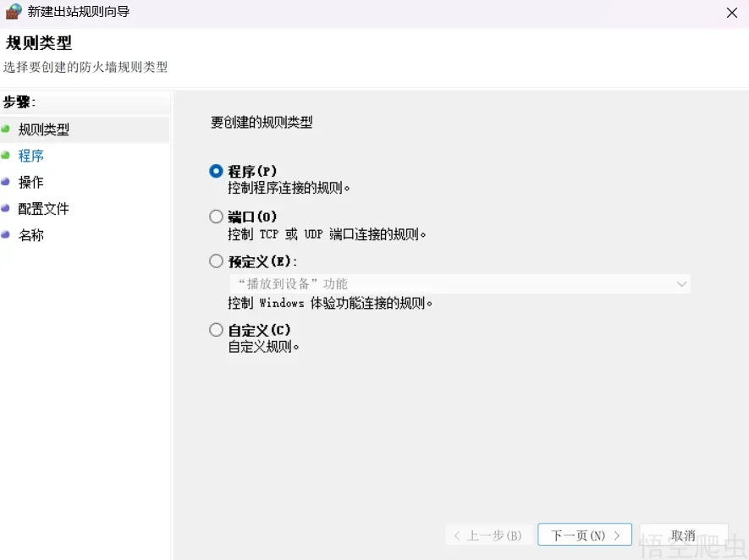Click the purple bullet beside 配置文件
This screenshot has height=560, width=749.
click(x=6, y=208)
